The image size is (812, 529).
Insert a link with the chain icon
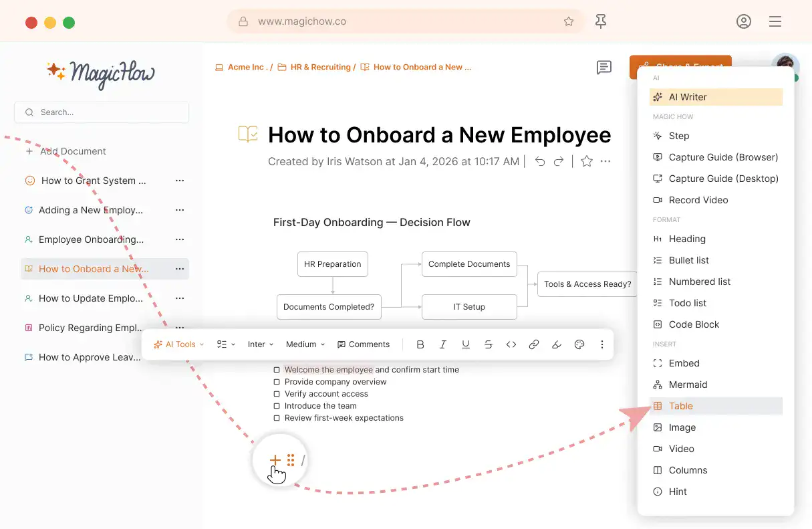pyautogui.click(x=533, y=344)
